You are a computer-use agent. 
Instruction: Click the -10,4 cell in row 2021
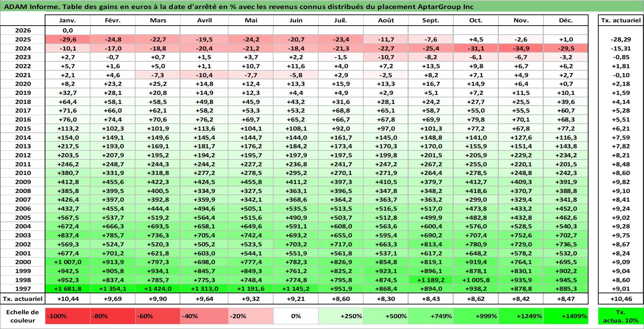(x=204, y=75)
